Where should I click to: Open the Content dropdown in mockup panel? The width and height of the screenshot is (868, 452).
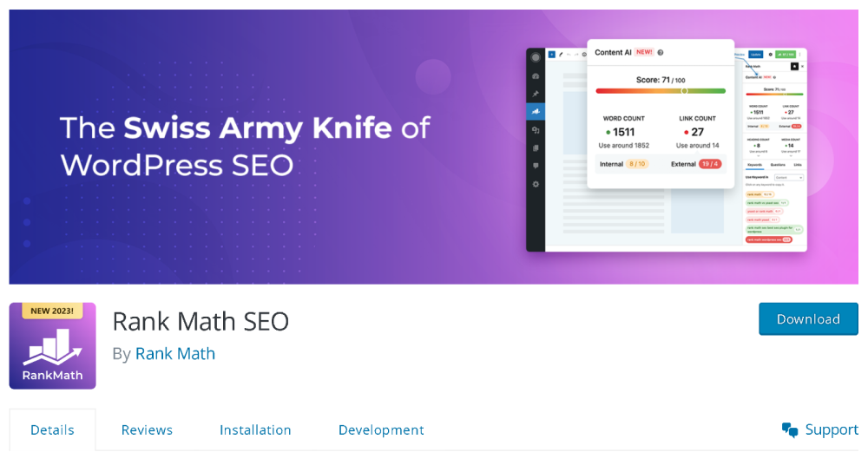tap(789, 178)
